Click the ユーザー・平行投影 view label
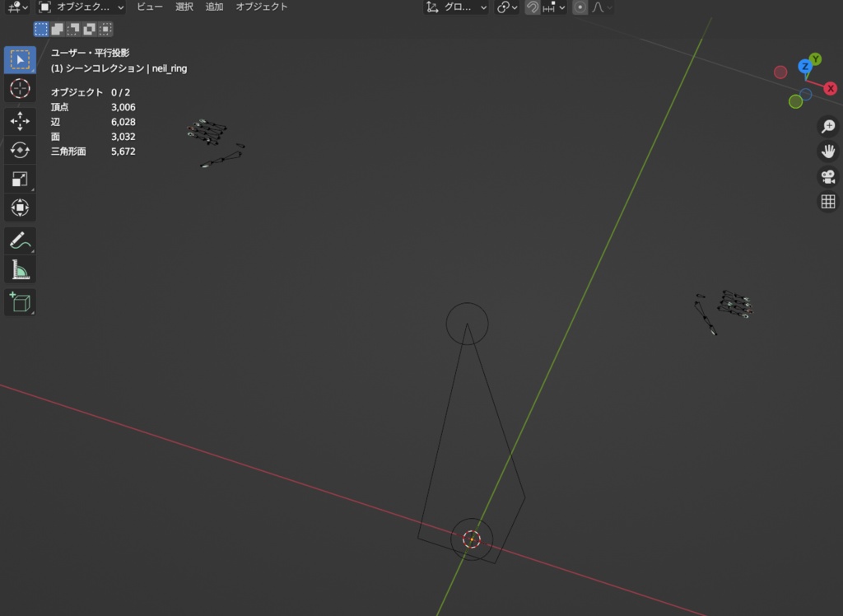Image resolution: width=843 pixels, height=616 pixels. 90,53
